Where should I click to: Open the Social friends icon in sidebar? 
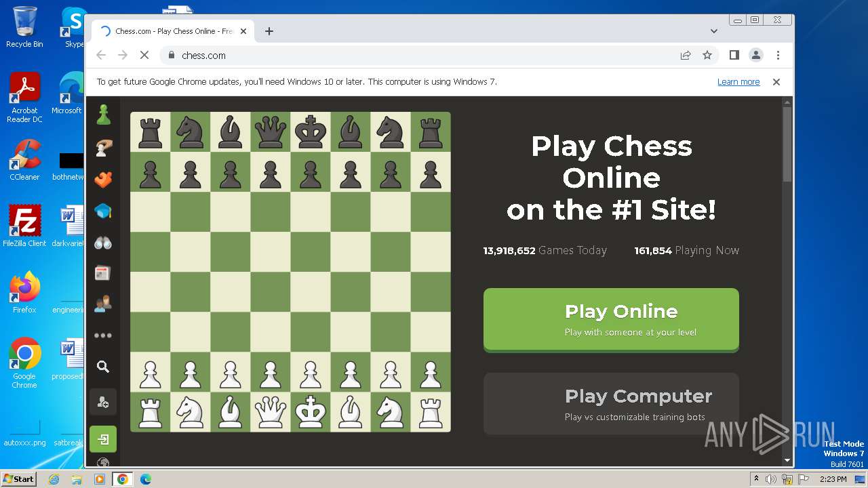coord(103,304)
